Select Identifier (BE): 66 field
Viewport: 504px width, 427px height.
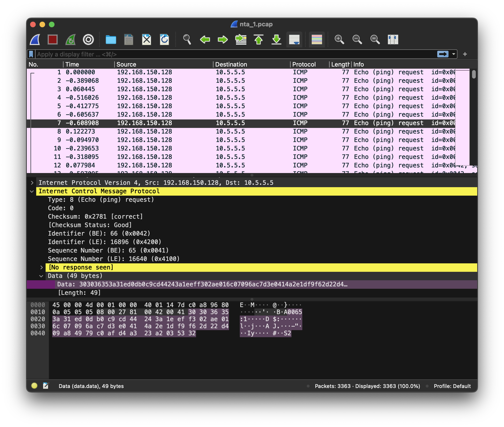point(99,233)
